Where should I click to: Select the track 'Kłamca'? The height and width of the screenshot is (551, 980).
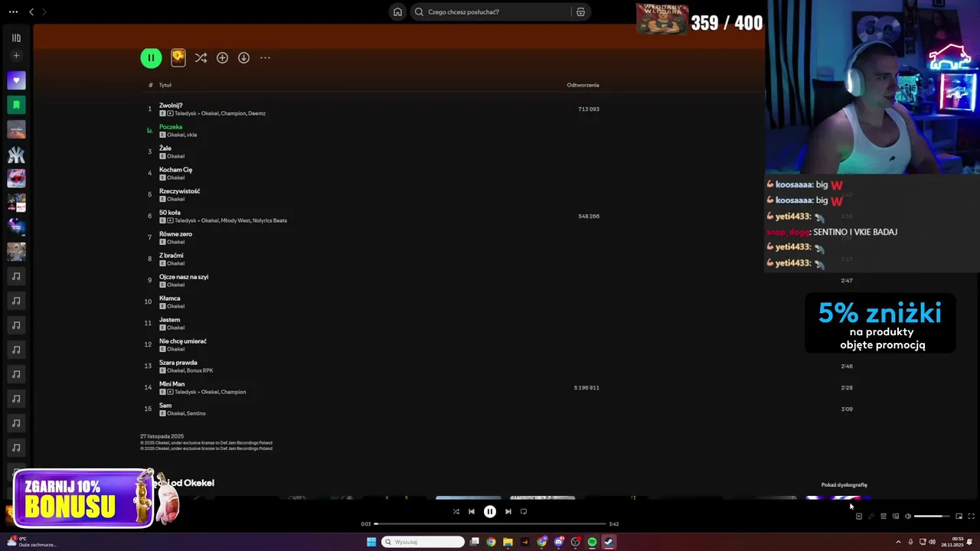pos(170,298)
